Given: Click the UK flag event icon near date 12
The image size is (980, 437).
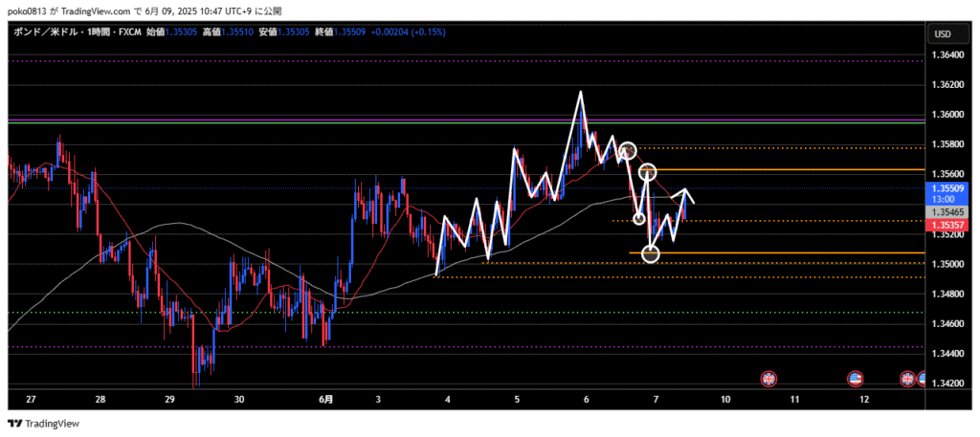Looking at the screenshot, I should (906, 379).
